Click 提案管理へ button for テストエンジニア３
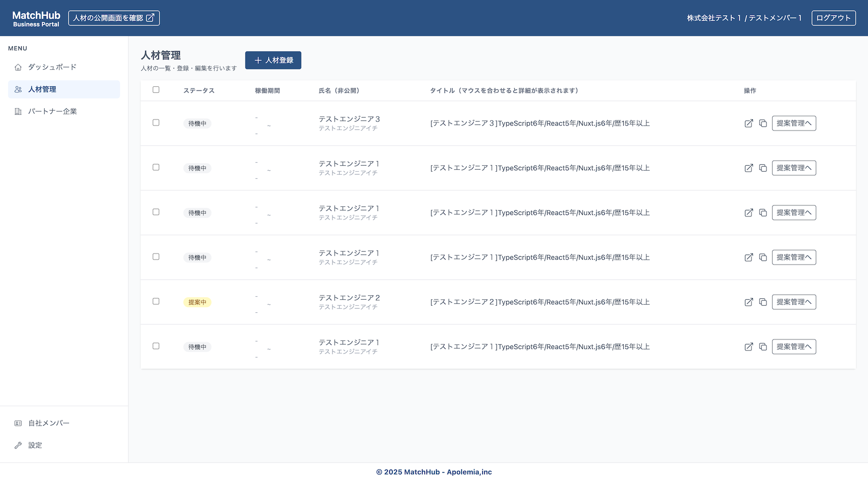 click(x=793, y=124)
